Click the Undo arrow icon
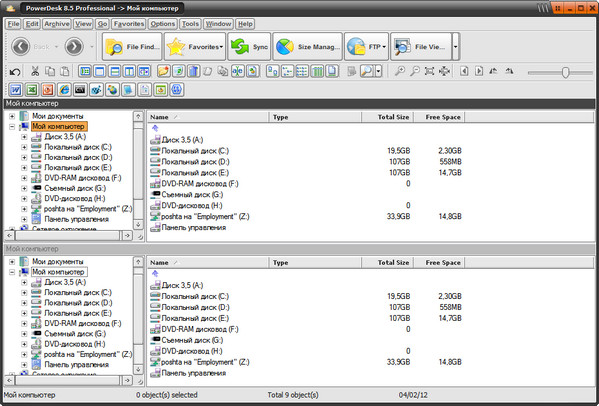The height and width of the screenshot is (406, 599). click(x=15, y=71)
